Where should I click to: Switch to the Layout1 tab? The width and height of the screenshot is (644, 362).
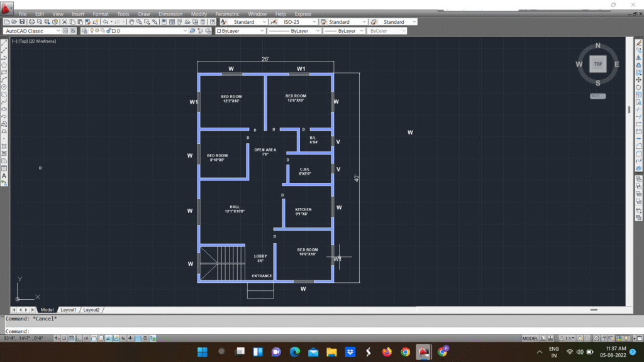coord(68,310)
